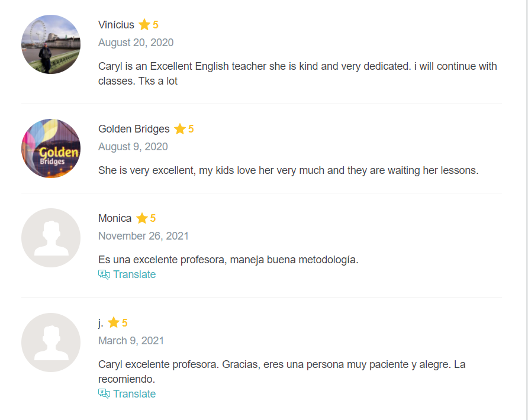The image size is (528, 420).
Task: Click the star icon beside Vinícius
Action: coord(144,25)
